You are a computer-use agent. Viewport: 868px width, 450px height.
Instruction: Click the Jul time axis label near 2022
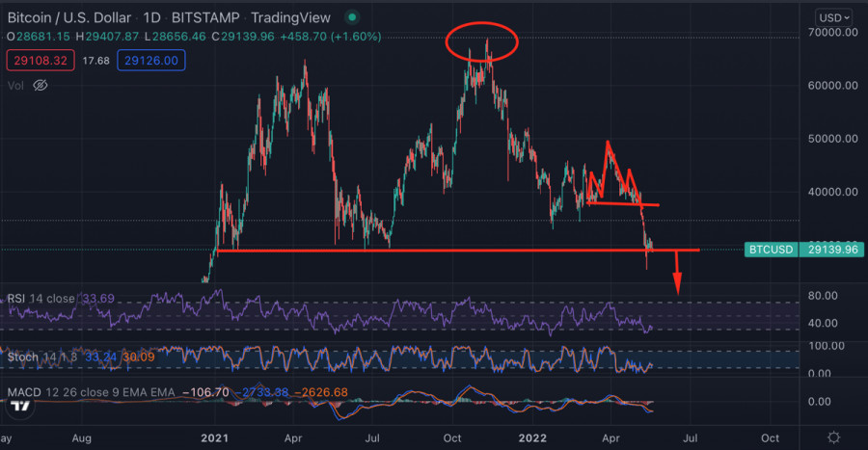coord(690,437)
